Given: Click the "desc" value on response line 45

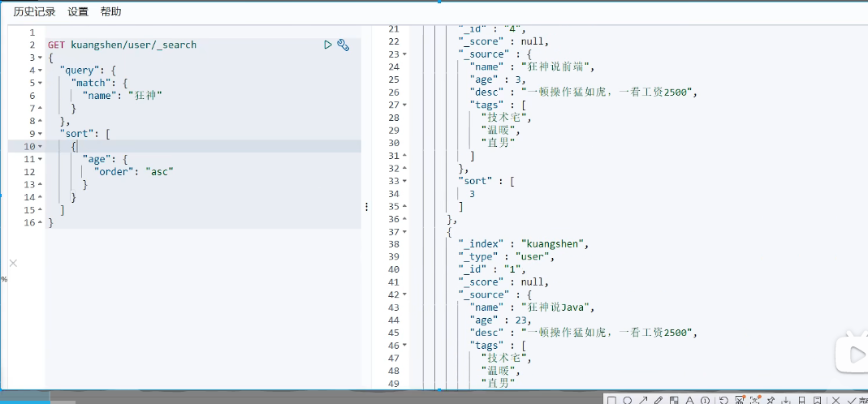Looking at the screenshot, I should click(608, 333).
